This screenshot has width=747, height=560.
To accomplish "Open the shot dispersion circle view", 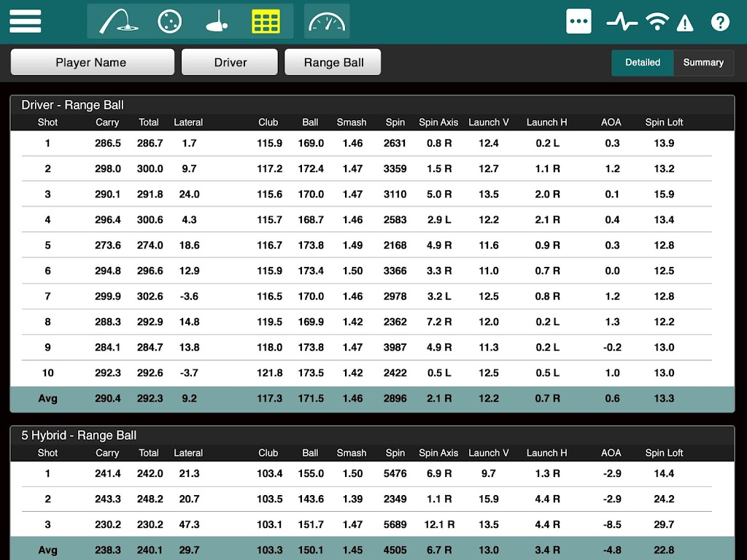I will click(169, 22).
